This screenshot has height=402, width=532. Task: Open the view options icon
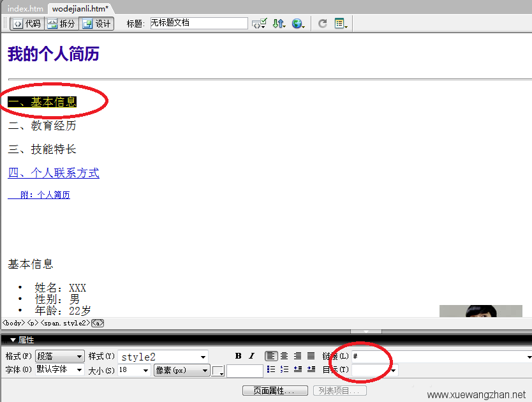pos(341,24)
